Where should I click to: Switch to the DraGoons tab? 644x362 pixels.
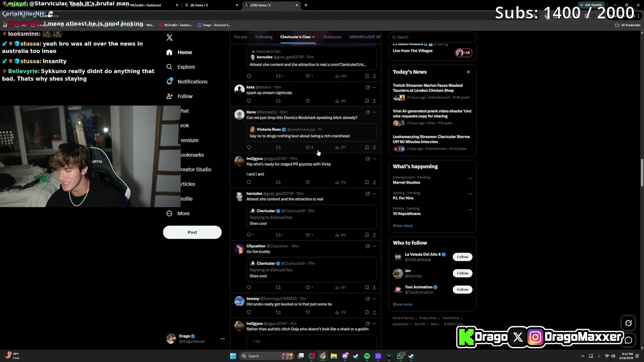[x=332, y=37]
